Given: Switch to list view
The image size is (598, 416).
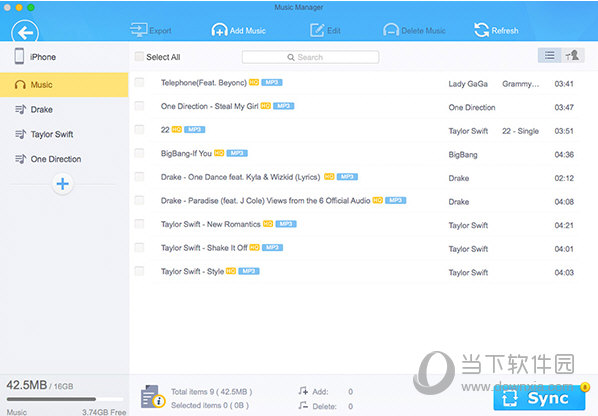Looking at the screenshot, I should click(550, 56).
